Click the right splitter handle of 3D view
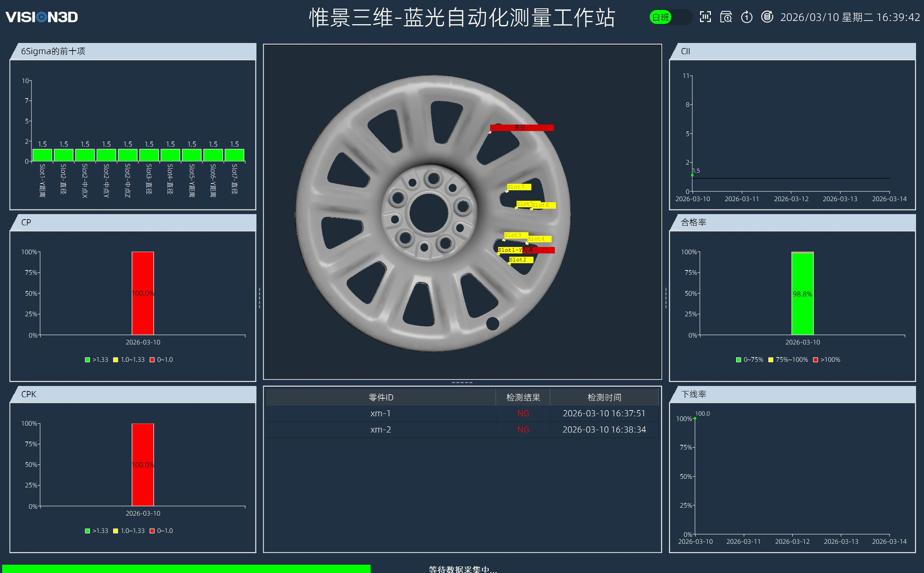 coord(666,298)
